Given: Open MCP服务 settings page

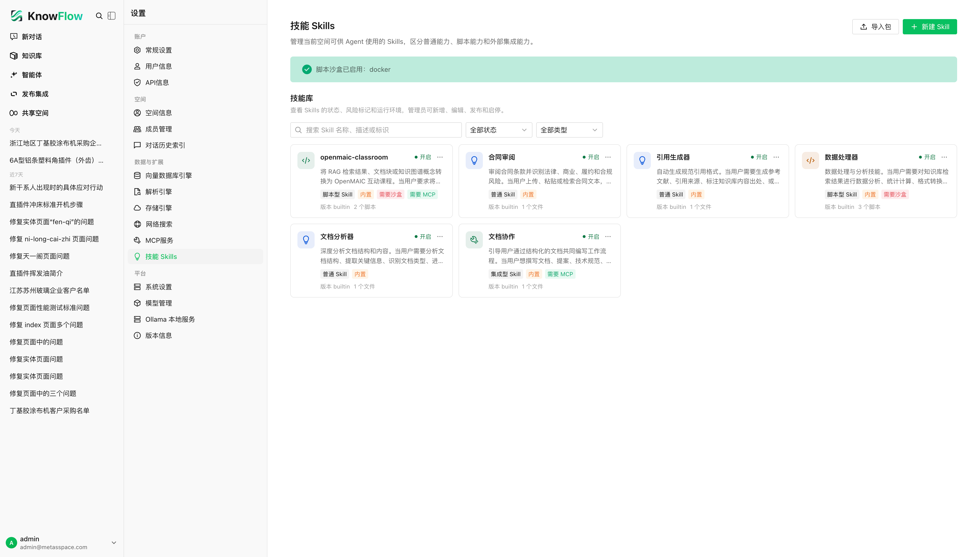Looking at the screenshot, I should (195, 240).
